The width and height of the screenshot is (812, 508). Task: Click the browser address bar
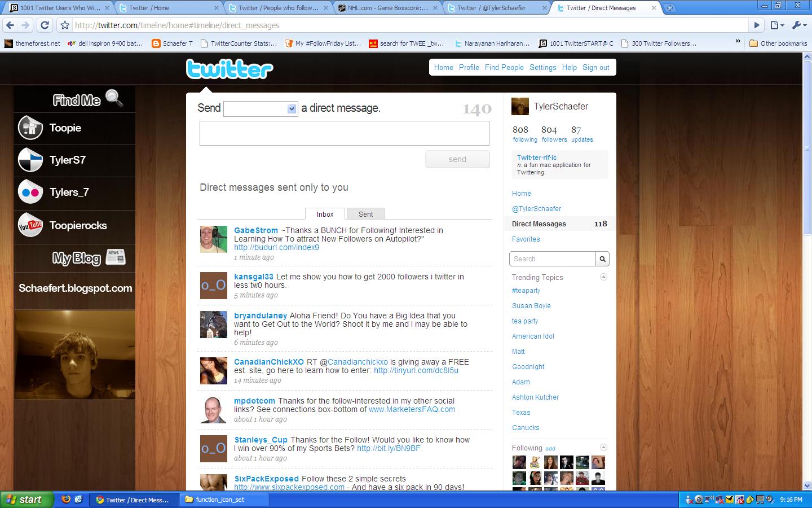coord(411,25)
